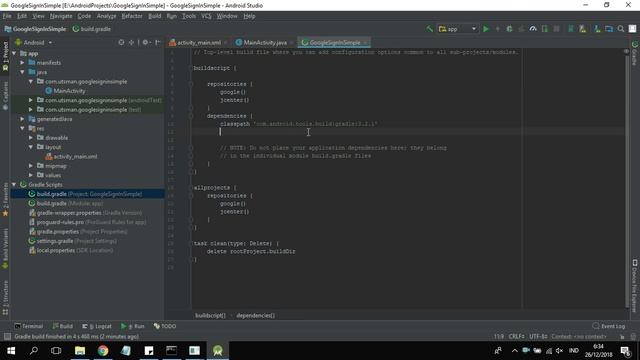Open File Explorer from taskbar
This screenshot has width=640, height=360.
tap(80, 351)
